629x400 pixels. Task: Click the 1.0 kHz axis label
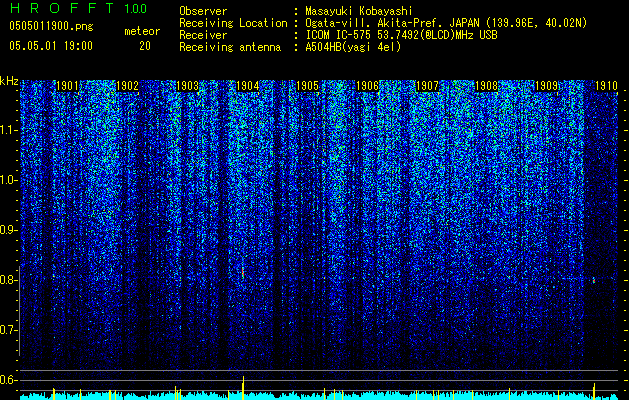pos(9,180)
